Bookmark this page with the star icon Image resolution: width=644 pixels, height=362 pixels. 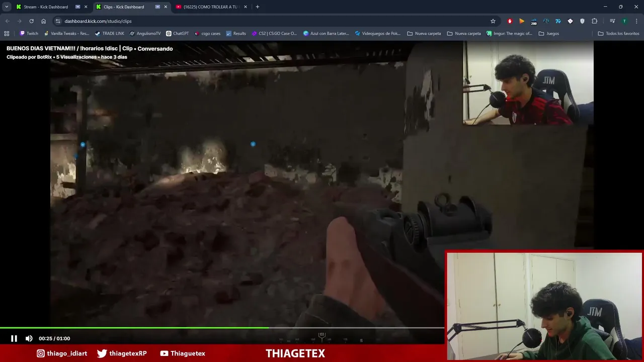(x=493, y=21)
